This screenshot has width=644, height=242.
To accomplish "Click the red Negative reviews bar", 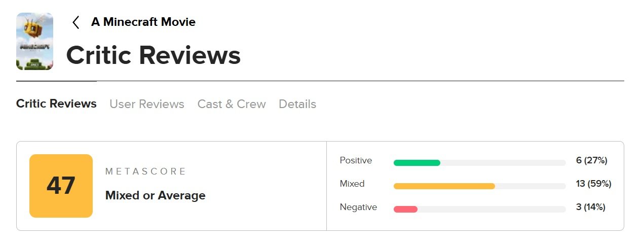I will pyautogui.click(x=405, y=210).
